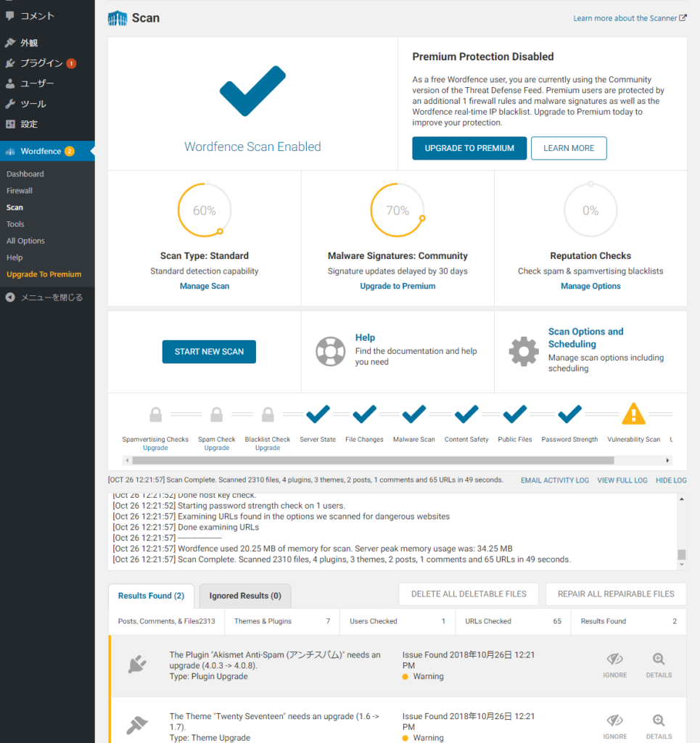Viewport: 700px width, 743px height.
Task: Click the Wordfence sidebar menu item
Action: click(x=47, y=151)
